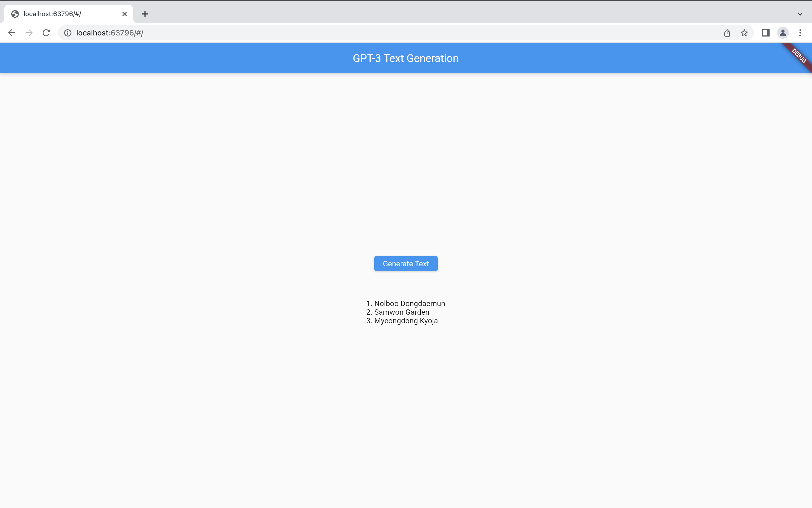Viewport: 812px width, 508px height.
Task: Click the browser forward arrow
Action: (29, 32)
